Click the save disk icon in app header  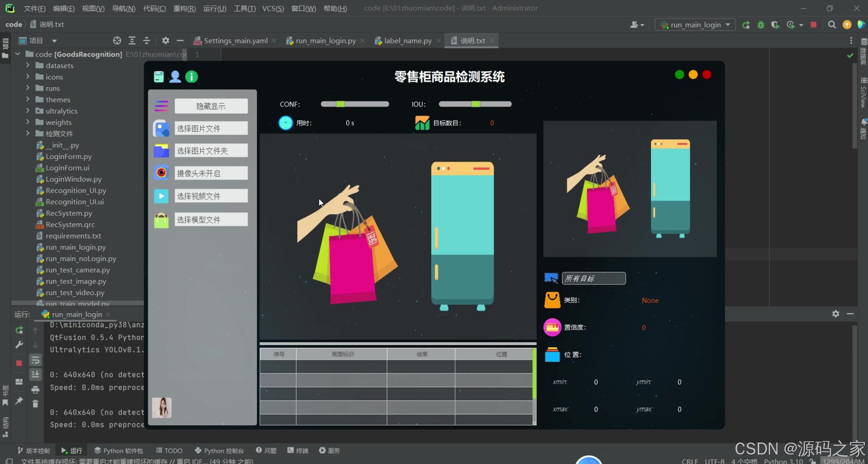(159, 77)
